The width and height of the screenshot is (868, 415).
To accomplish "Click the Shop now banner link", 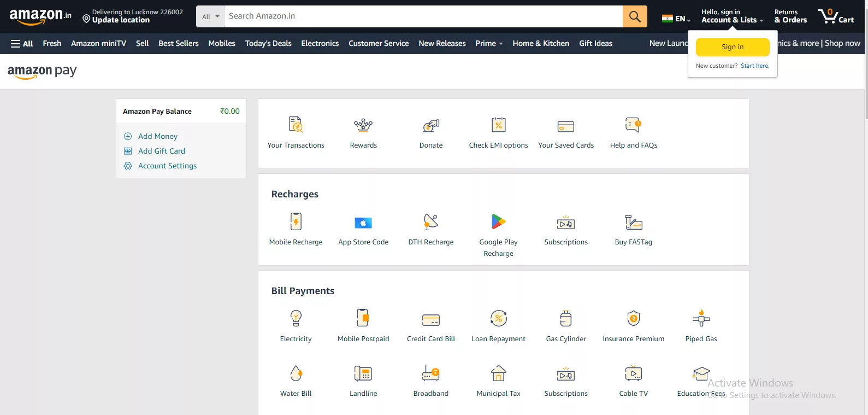I will pyautogui.click(x=842, y=43).
